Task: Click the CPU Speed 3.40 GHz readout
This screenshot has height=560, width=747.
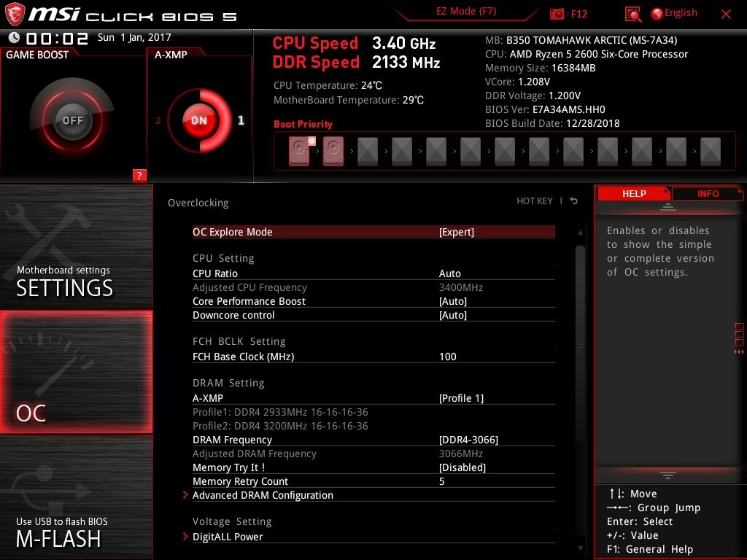Action: pos(354,43)
